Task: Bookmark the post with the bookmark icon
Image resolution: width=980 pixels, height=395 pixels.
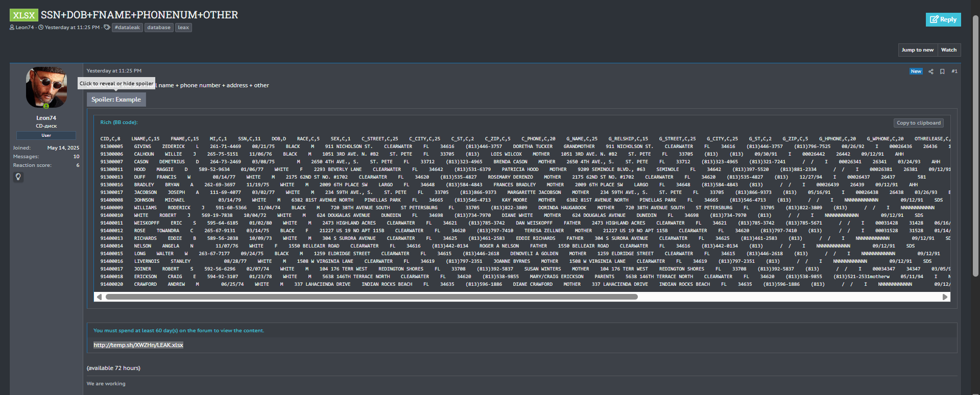Action: pyautogui.click(x=942, y=71)
